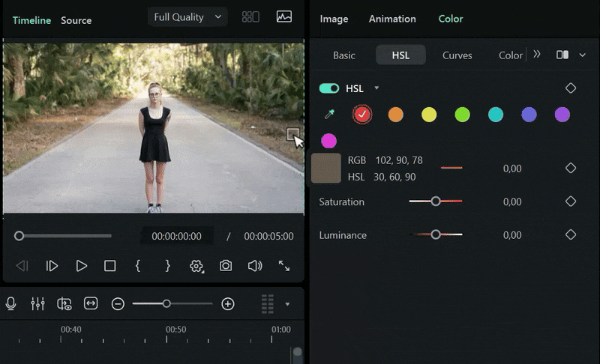Select the purple HSL color swatch
Viewport: 600px width, 364px height.
(x=562, y=115)
